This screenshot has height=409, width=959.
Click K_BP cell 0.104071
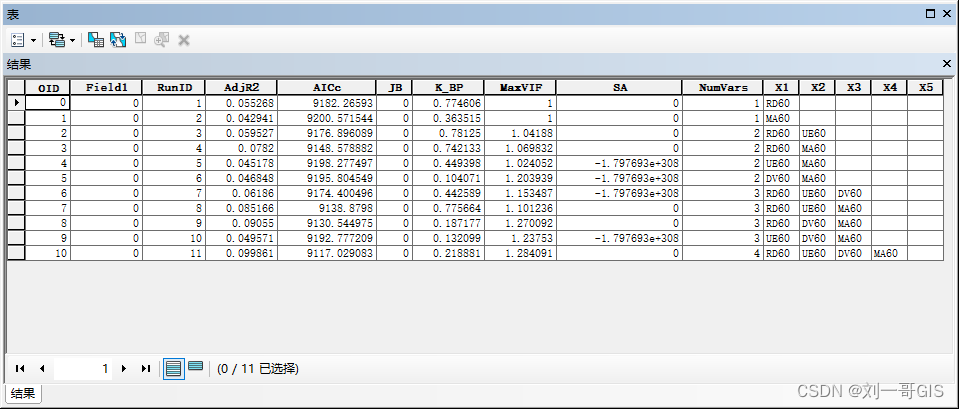coord(448,178)
